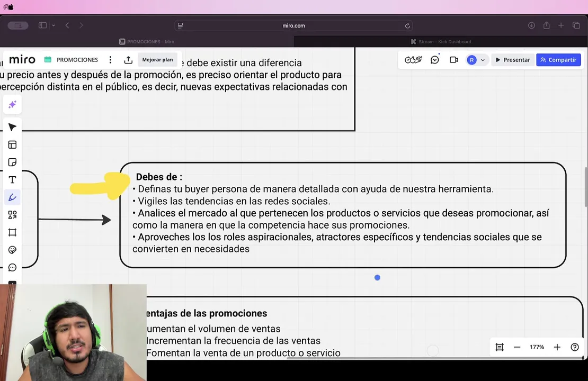Open the templates panel tool
The height and width of the screenshot is (381, 588).
12,144
